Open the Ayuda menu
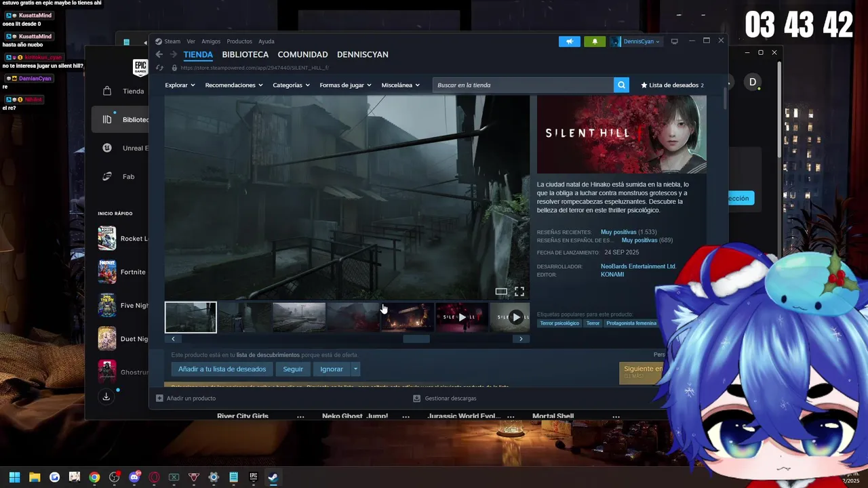The image size is (868, 488). pos(267,41)
